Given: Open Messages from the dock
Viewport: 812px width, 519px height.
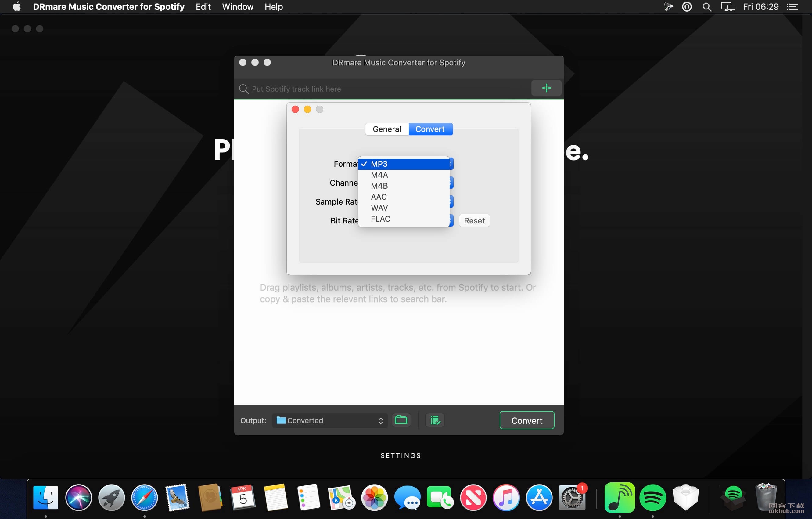Looking at the screenshot, I should click(407, 497).
